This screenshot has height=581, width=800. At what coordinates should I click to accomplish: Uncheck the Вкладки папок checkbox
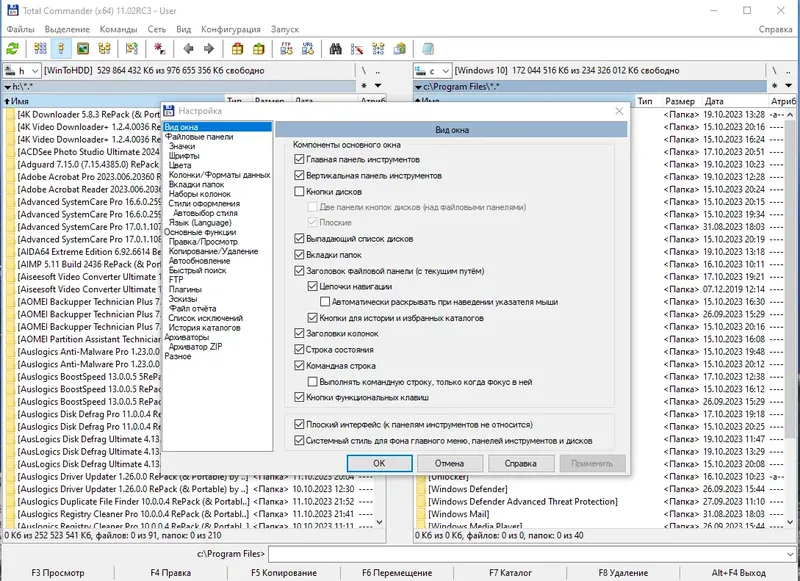point(299,255)
